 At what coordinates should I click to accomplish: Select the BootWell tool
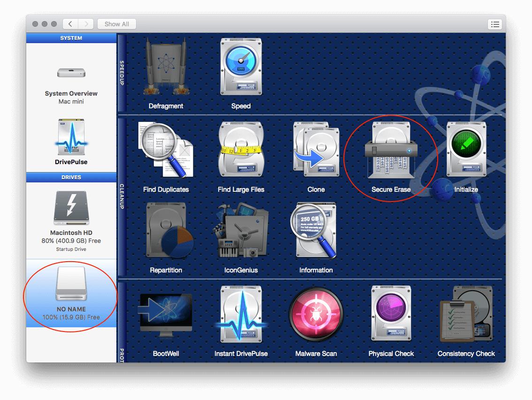(166, 314)
